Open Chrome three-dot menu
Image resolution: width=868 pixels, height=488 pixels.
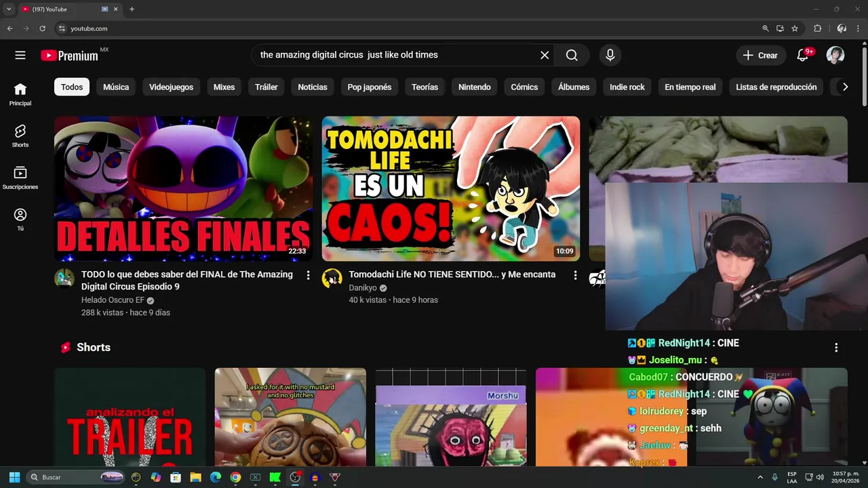pos(859,28)
